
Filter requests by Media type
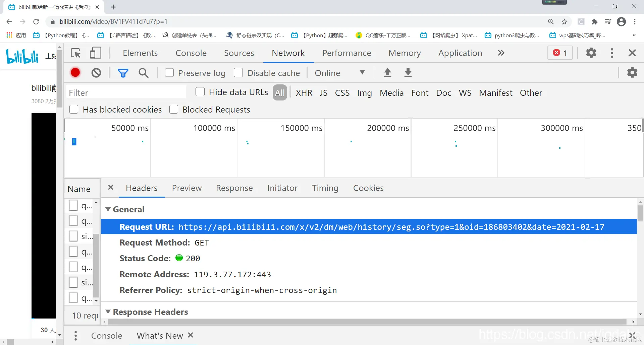pyautogui.click(x=391, y=93)
